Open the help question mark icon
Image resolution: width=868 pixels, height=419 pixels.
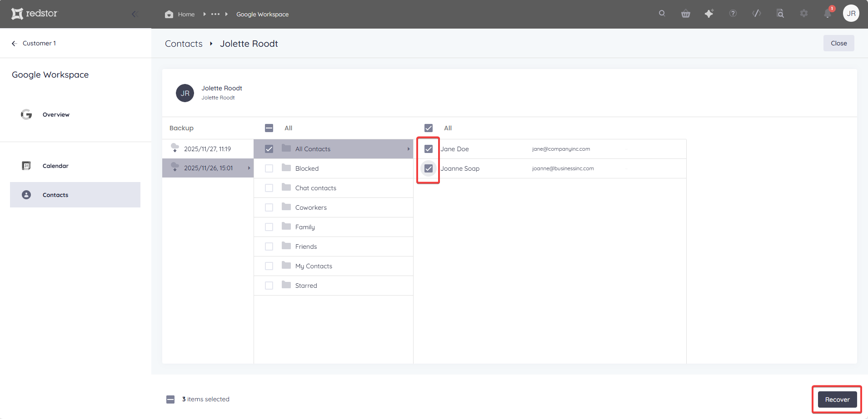pyautogui.click(x=733, y=14)
